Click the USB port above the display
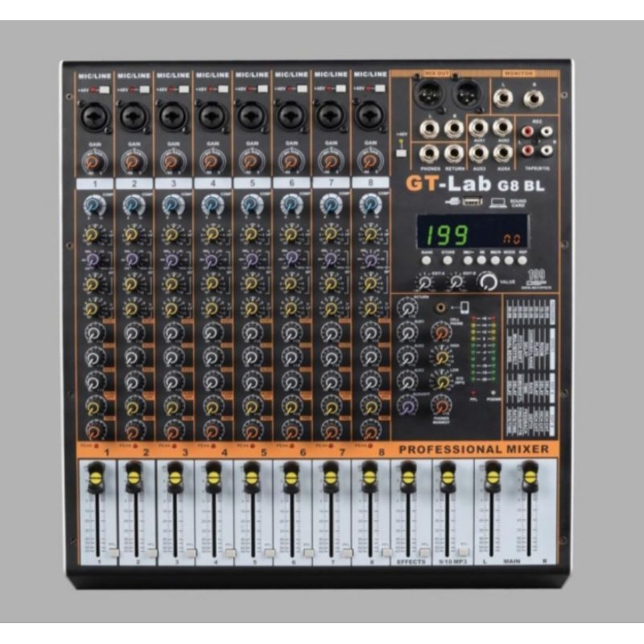644x644 pixels. point(472,202)
